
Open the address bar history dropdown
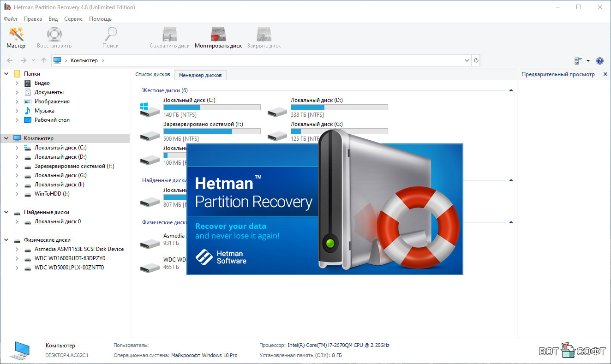tap(467, 60)
